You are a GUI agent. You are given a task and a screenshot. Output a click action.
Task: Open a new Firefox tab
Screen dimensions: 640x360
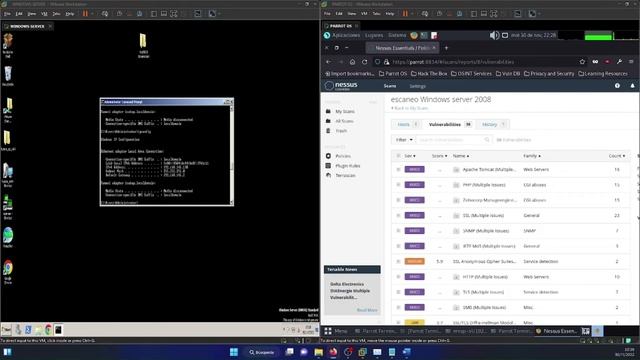tap(446, 48)
